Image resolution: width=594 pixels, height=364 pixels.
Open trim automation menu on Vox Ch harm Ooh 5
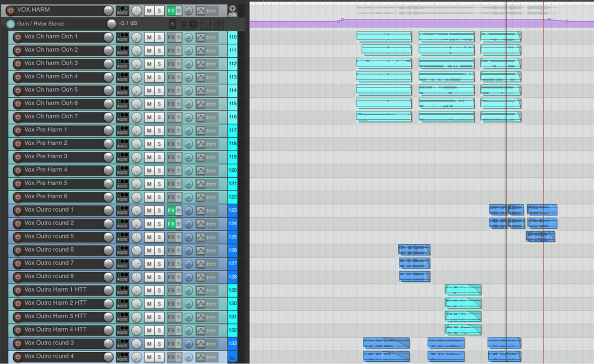click(x=211, y=91)
